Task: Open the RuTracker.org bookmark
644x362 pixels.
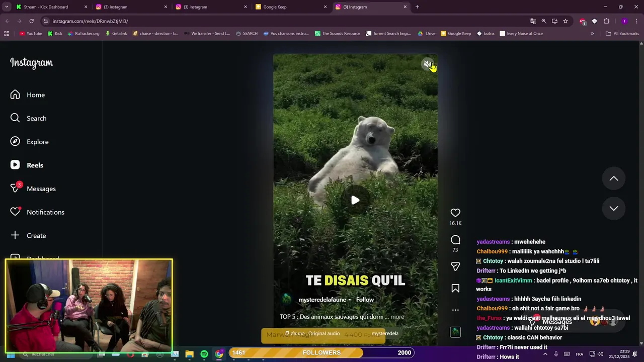Action: 83,34
